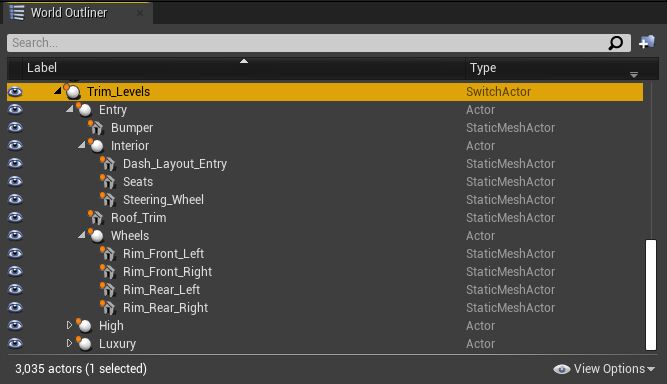
Task: Click the Rim_Rear_Left mesh icon
Action: (x=108, y=290)
